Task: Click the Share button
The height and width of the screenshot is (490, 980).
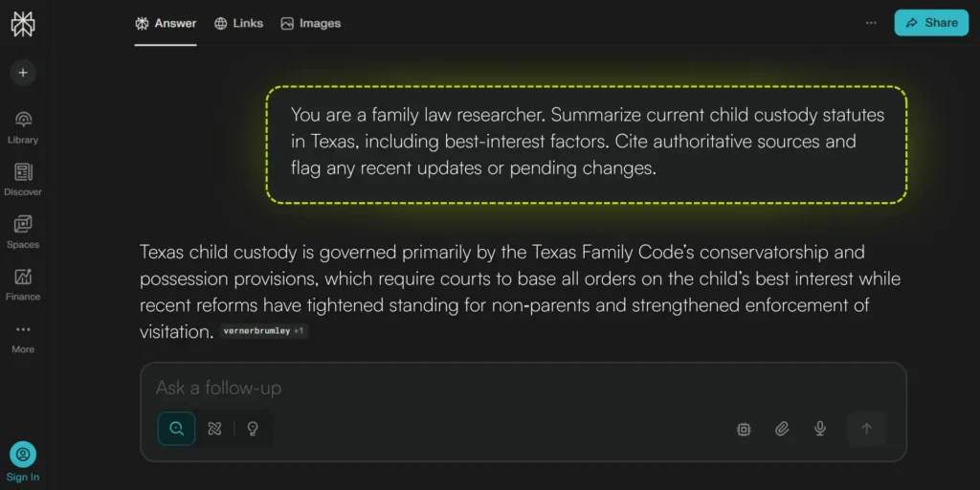Action: pyautogui.click(x=931, y=23)
